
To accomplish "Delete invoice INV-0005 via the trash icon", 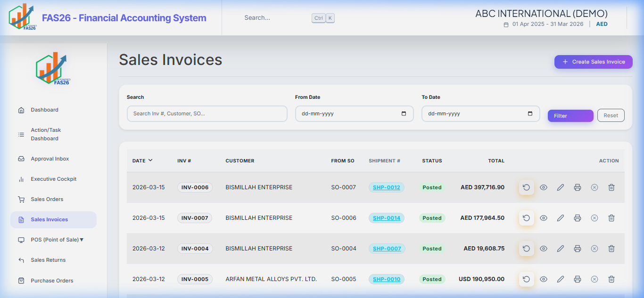I will (611, 279).
